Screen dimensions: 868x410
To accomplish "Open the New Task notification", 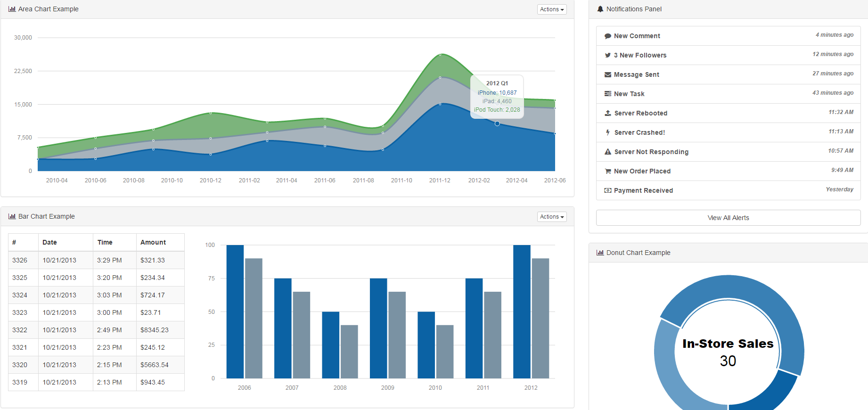I will (728, 94).
